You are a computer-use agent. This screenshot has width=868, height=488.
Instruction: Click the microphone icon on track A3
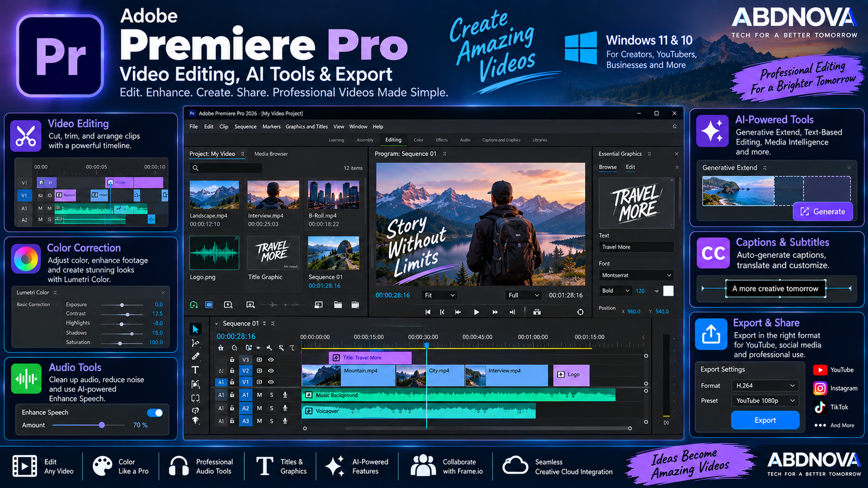(285, 421)
